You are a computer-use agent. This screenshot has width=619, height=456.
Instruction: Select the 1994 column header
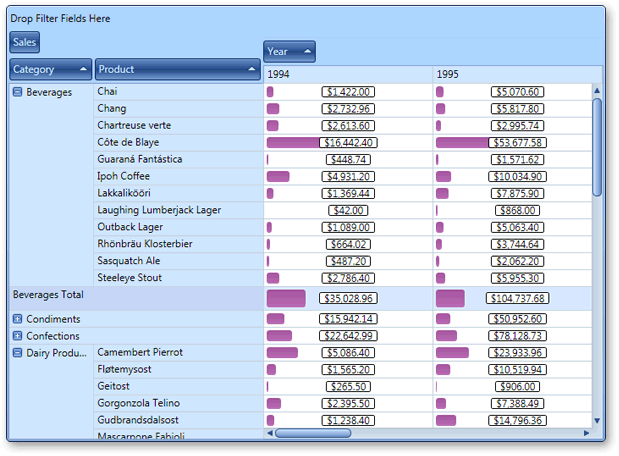(x=347, y=74)
